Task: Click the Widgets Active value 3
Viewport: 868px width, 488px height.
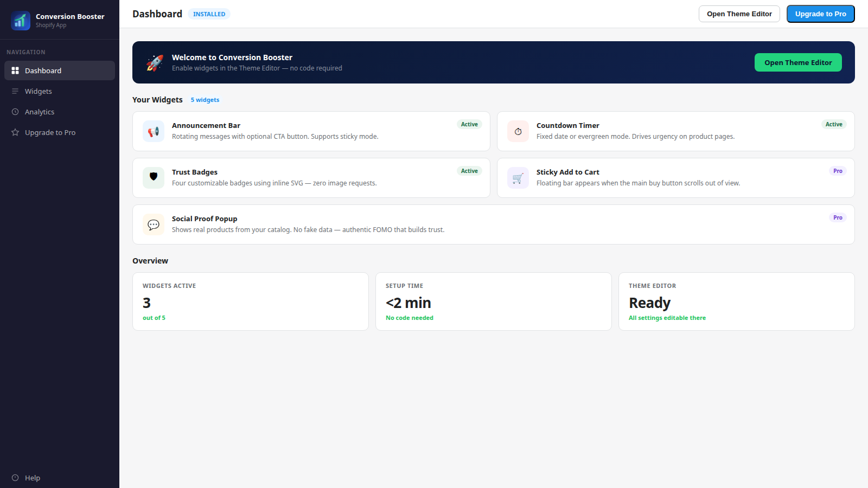Action: coord(146,303)
